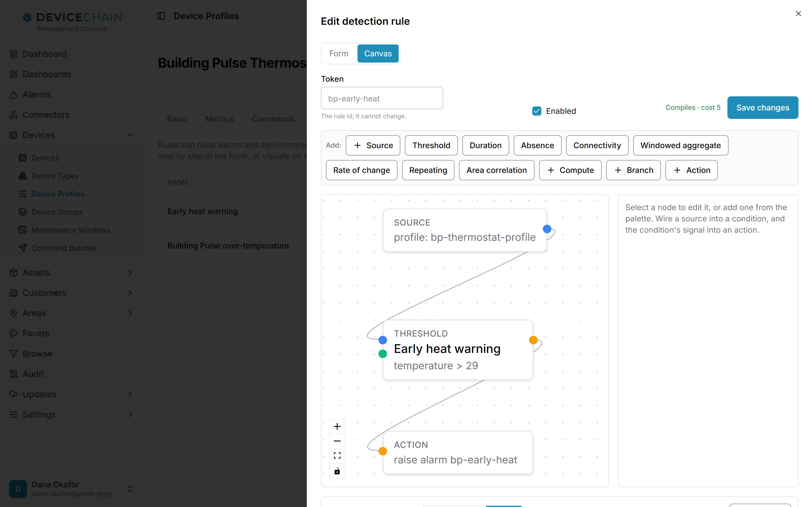Switch to Form view
The width and height of the screenshot is (812, 507).
click(x=339, y=54)
